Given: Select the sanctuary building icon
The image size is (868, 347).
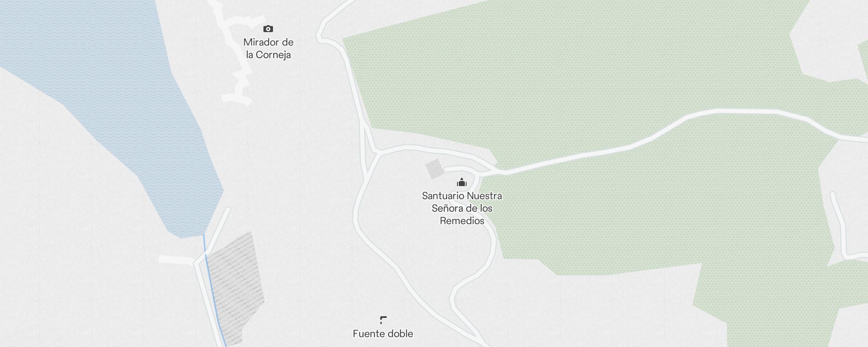Looking at the screenshot, I should coord(462,182).
